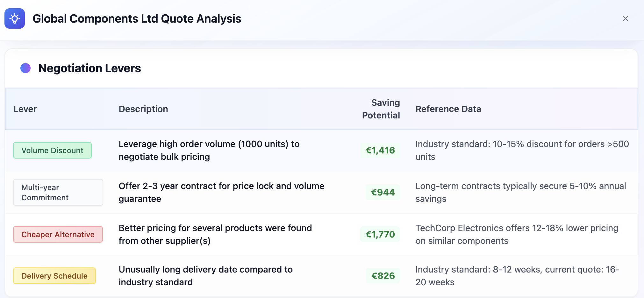Click the €826 saving potential badge

[x=383, y=276]
